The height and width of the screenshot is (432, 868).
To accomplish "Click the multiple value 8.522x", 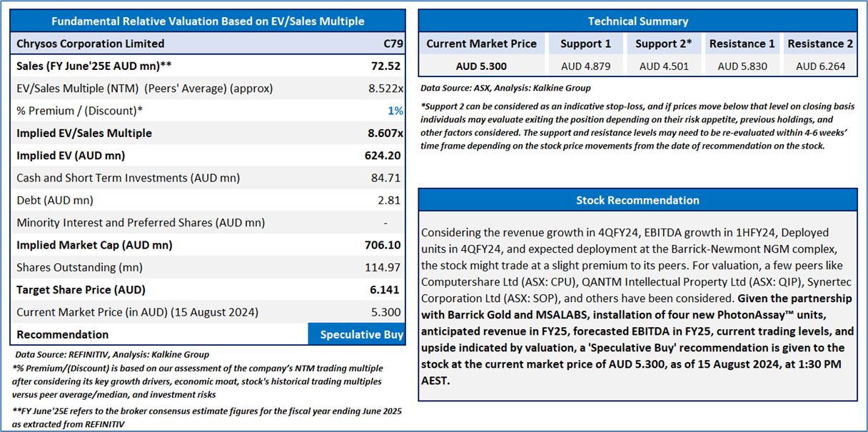I will (x=387, y=89).
